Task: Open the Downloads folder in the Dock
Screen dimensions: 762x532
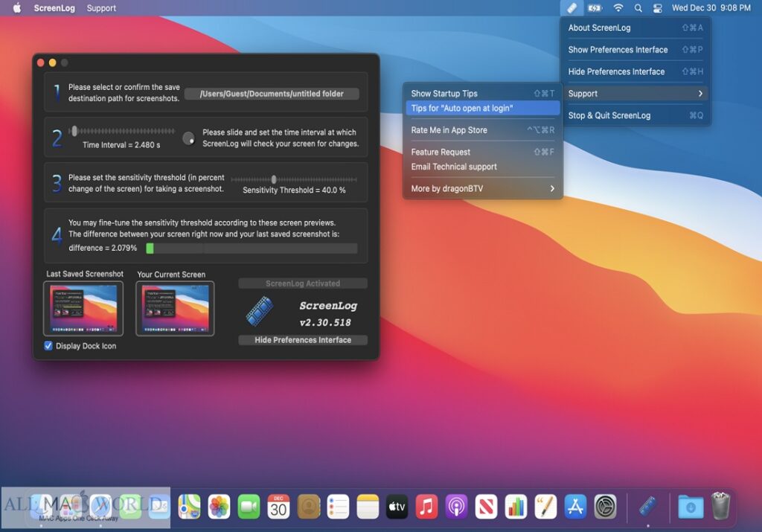Action: [691, 507]
